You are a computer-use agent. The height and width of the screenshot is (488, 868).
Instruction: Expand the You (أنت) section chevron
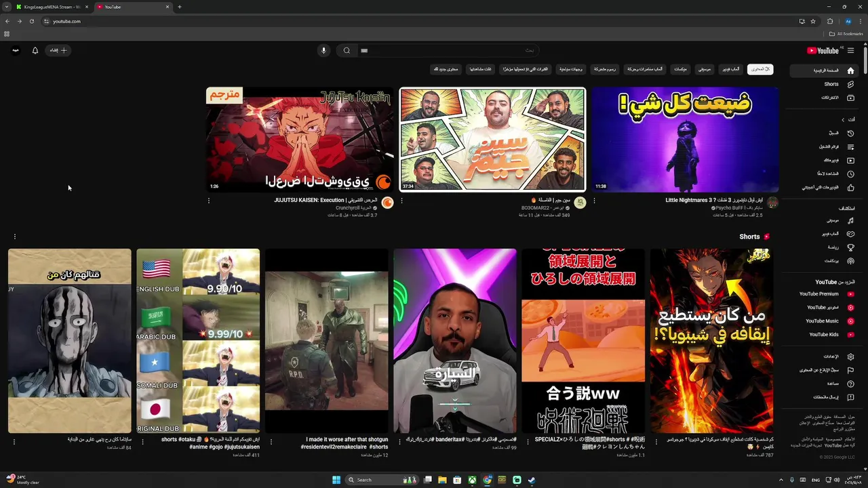click(x=843, y=119)
